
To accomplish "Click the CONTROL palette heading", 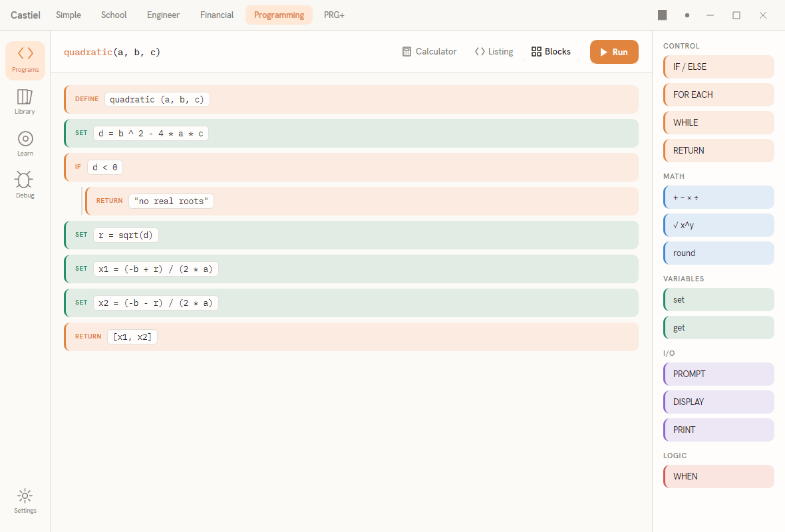I will click(681, 46).
